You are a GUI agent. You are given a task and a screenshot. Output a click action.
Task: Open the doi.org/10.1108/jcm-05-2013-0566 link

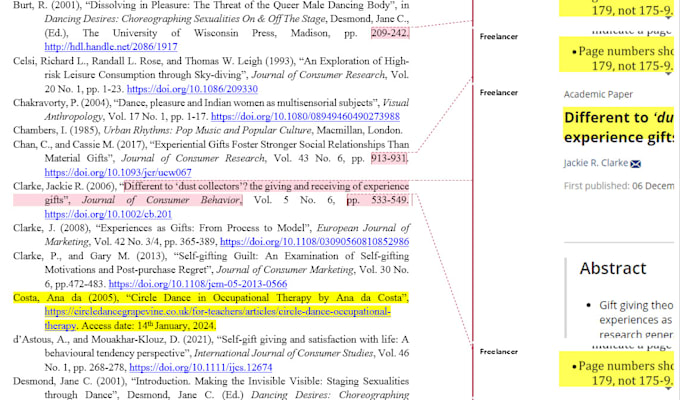198,284
